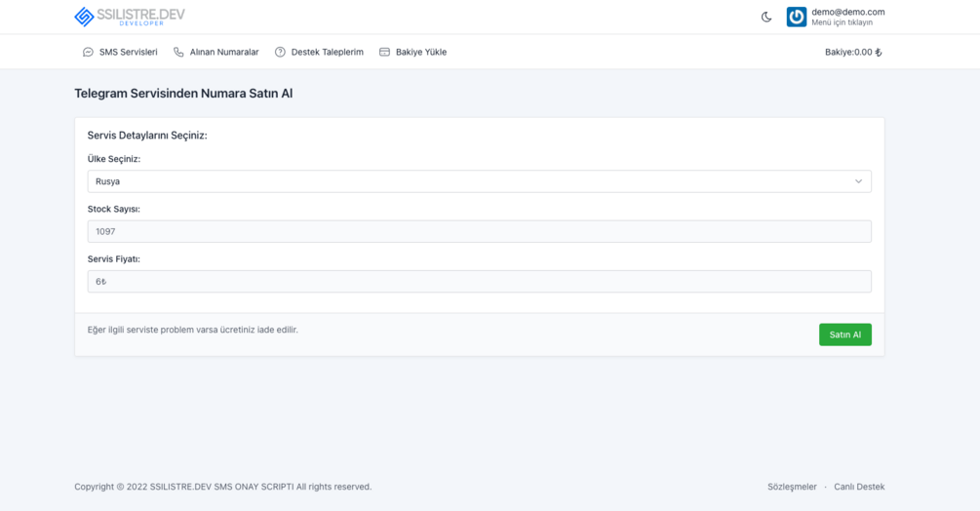Click the Menü için tıklayın text
This screenshot has width=980, height=511.
[842, 22]
